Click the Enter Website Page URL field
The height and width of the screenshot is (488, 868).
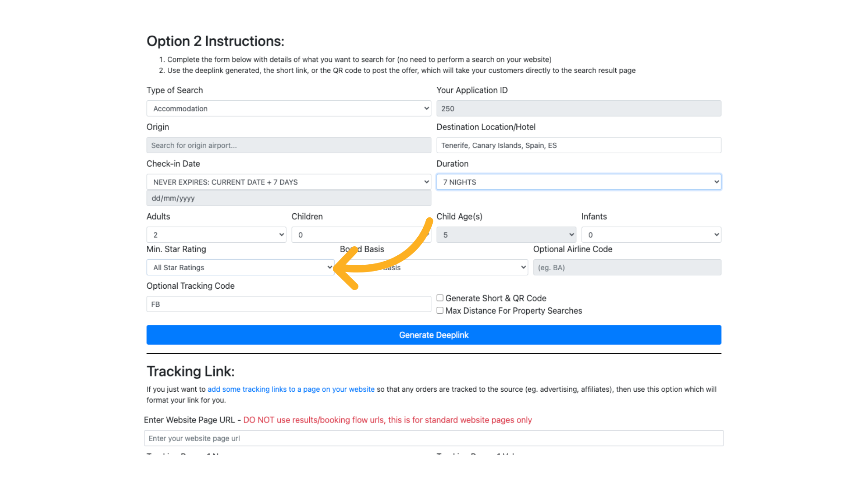coord(434,438)
